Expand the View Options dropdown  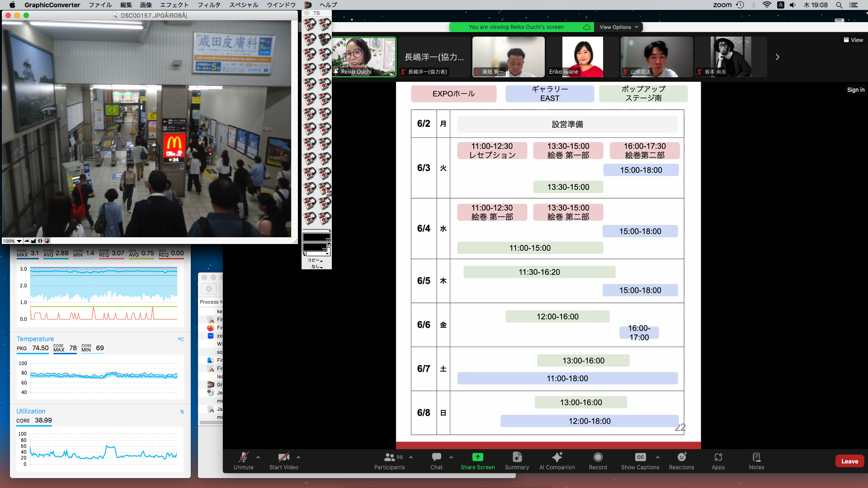coord(618,27)
